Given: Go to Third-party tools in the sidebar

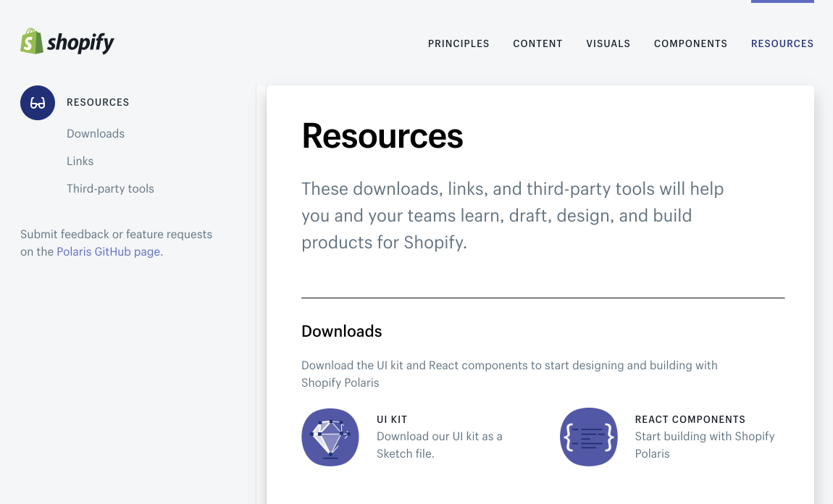Looking at the screenshot, I should click(110, 188).
